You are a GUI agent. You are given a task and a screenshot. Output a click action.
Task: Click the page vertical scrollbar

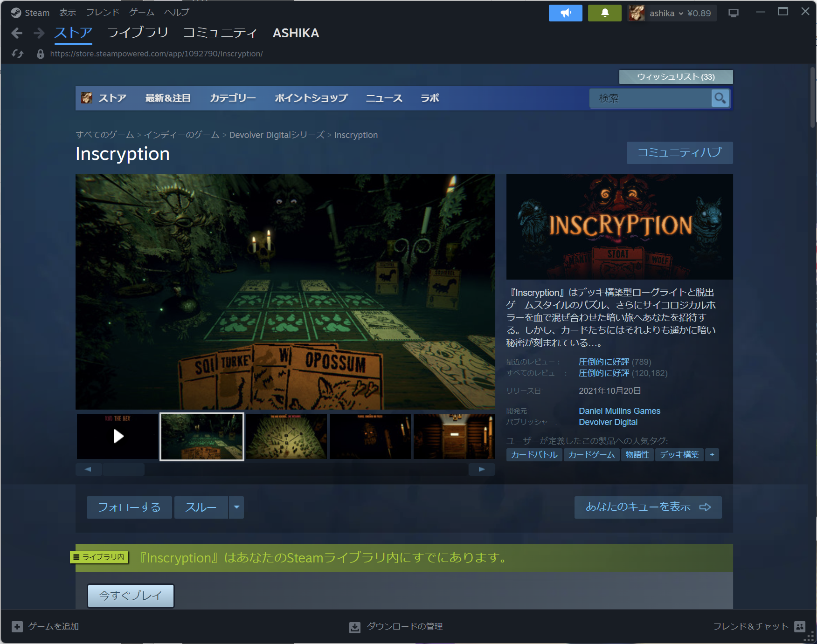812,97
